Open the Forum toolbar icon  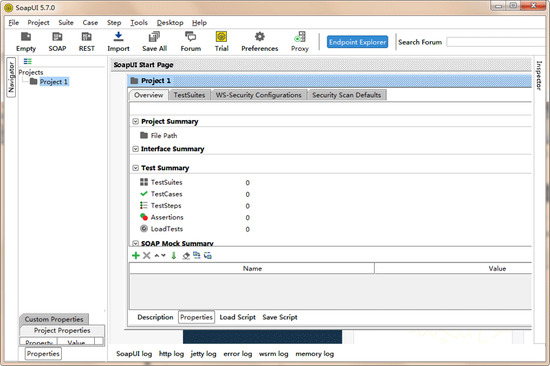pyautogui.click(x=190, y=37)
